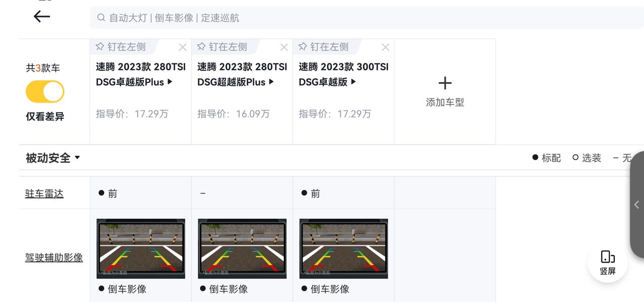Open model switcher for 300TSI DSG卓越版
Image resolution: width=644 pixels, height=302 pixels.
pos(344,74)
